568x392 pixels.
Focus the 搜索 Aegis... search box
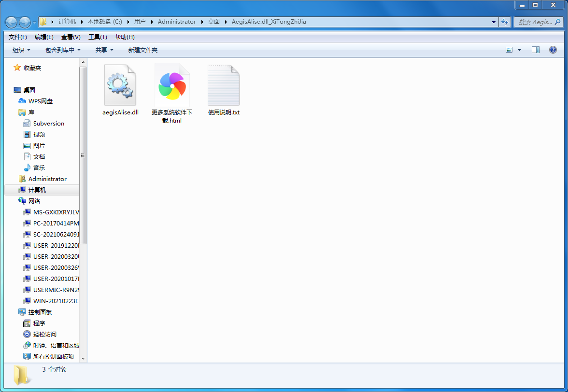539,22
